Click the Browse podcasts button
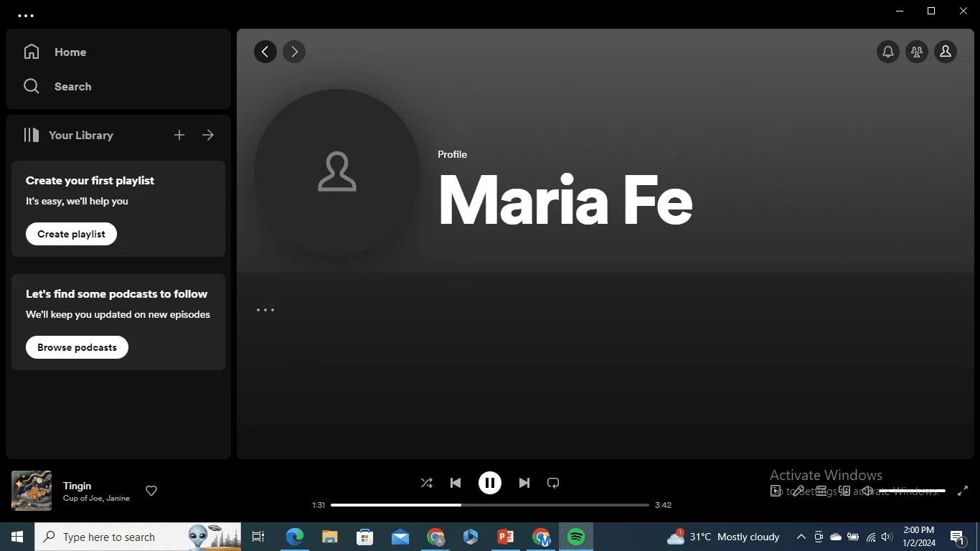Viewport: 980px width, 551px height. point(77,347)
